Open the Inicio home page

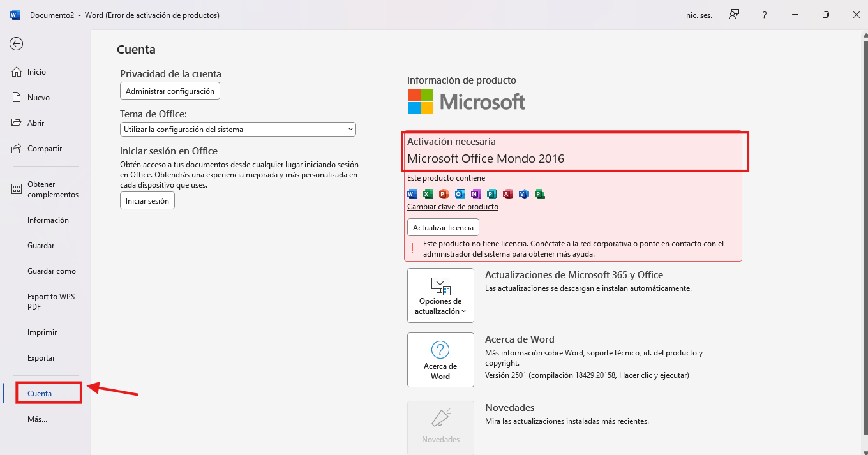(36, 72)
